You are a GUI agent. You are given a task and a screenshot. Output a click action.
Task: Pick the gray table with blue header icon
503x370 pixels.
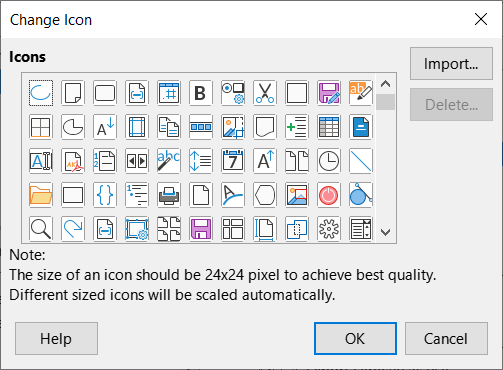329,127
